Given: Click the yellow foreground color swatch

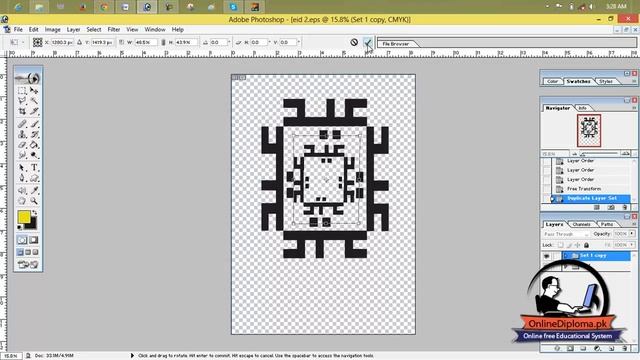Looking at the screenshot, I should click(x=24, y=217).
